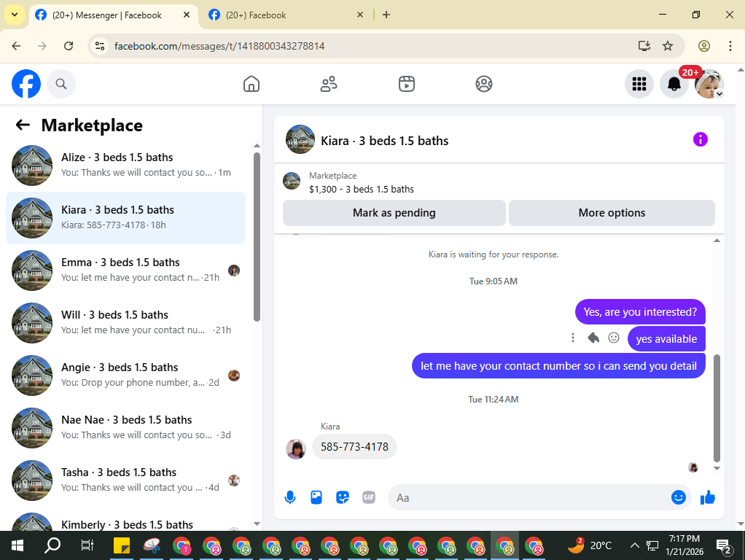The image size is (745, 560).
Task: Open the Reels video icon
Action: pos(406,84)
